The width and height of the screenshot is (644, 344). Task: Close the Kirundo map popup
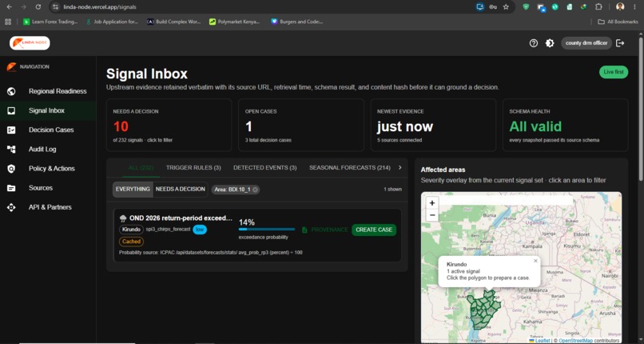pos(535,261)
